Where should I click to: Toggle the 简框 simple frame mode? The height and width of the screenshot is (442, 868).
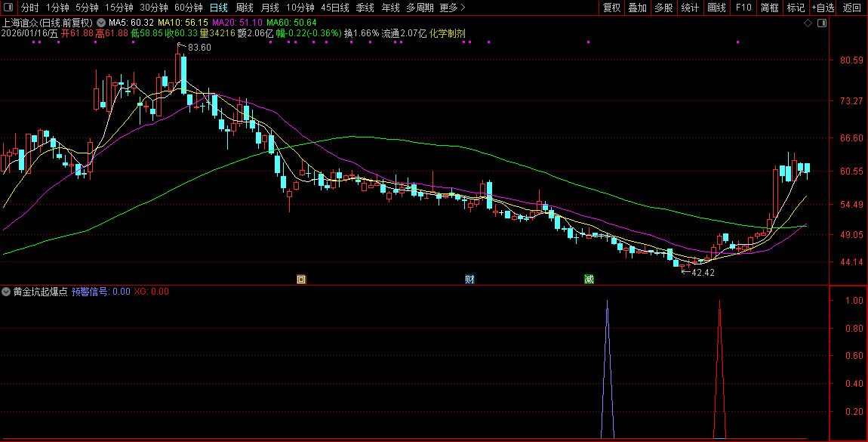click(769, 8)
